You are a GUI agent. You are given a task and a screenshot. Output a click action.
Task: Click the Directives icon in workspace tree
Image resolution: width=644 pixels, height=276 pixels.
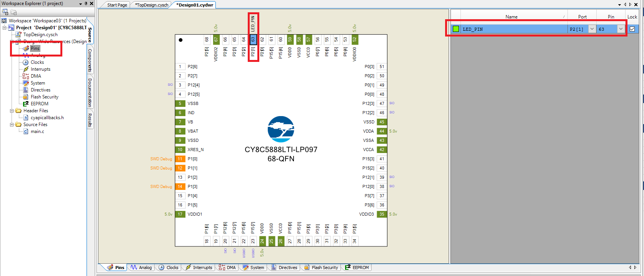click(26, 90)
